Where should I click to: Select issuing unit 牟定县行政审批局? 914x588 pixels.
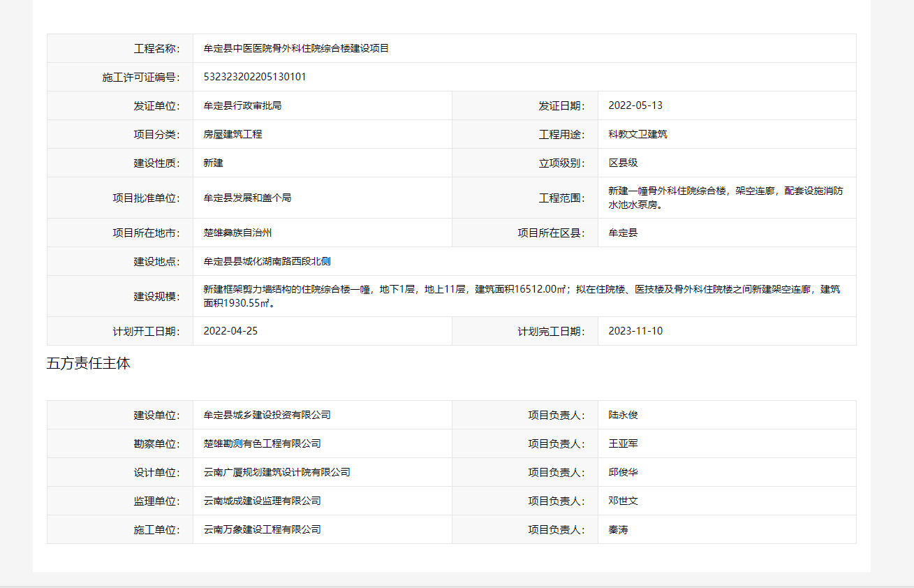[x=242, y=105]
